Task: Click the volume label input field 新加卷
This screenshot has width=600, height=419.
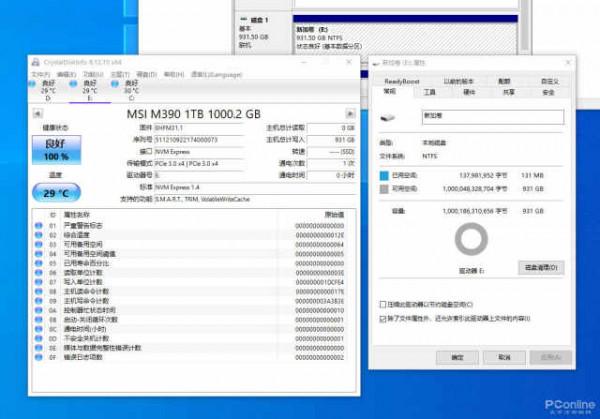Action: [x=493, y=117]
